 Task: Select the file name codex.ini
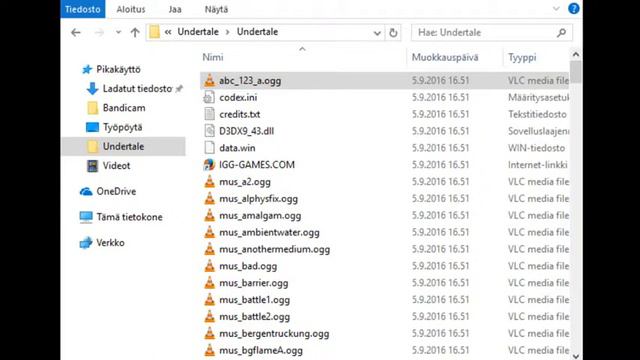click(238, 98)
